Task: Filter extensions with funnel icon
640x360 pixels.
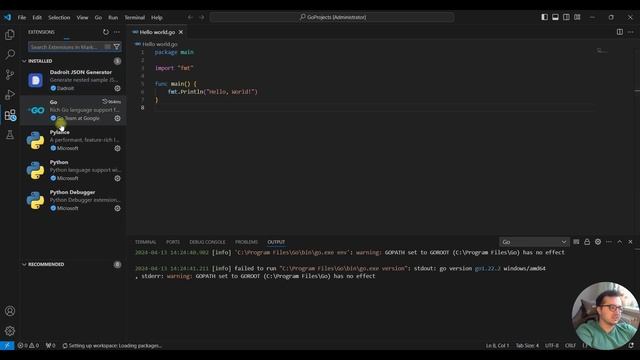Action: tap(117, 47)
